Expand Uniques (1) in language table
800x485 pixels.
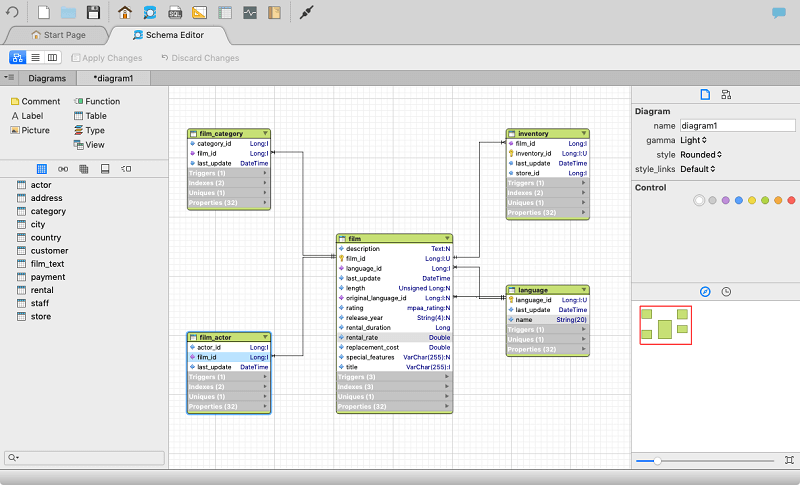point(547,340)
